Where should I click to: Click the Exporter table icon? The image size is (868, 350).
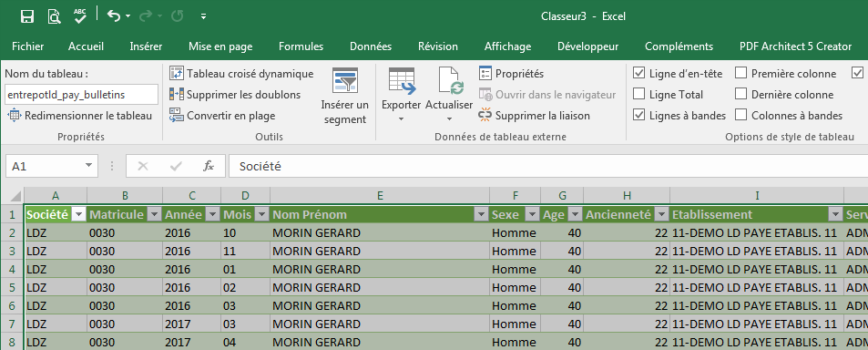coord(402,79)
